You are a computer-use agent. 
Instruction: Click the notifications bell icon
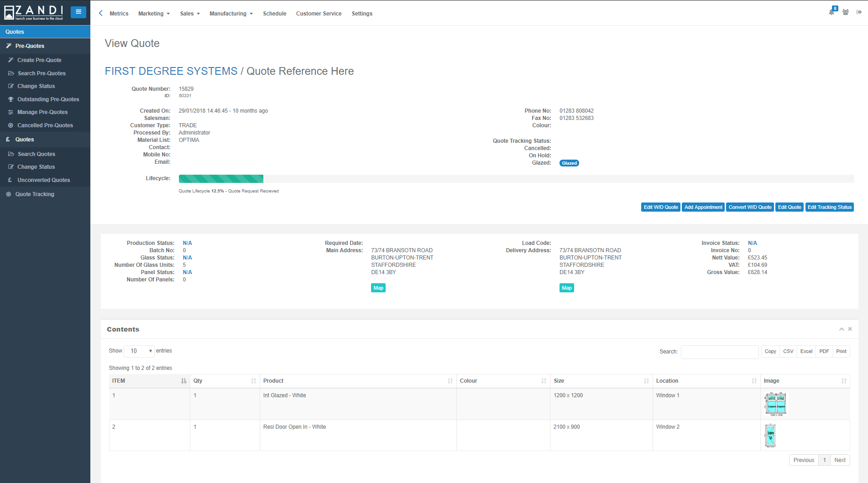click(x=831, y=12)
